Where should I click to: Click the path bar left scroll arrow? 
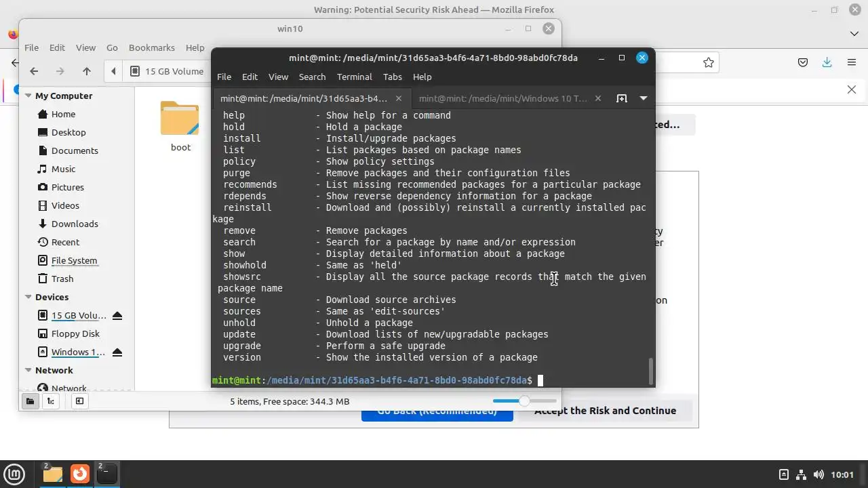tap(113, 71)
